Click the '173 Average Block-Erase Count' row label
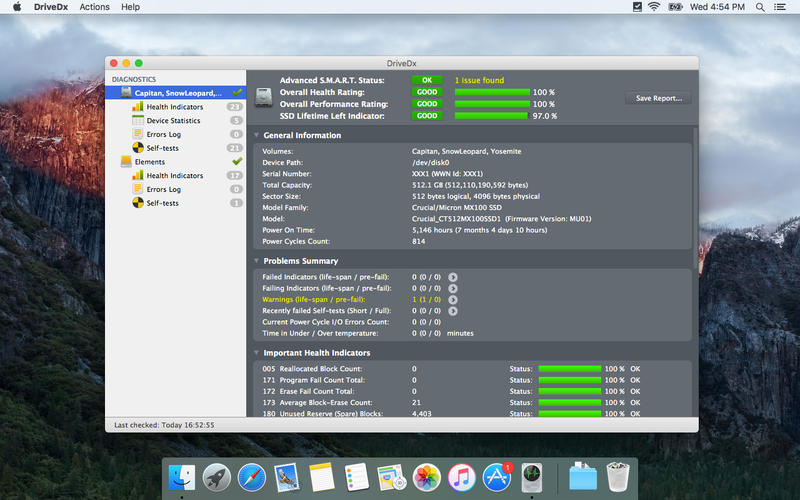800x500 pixels. pyautogui.click(x=317, y=403)
